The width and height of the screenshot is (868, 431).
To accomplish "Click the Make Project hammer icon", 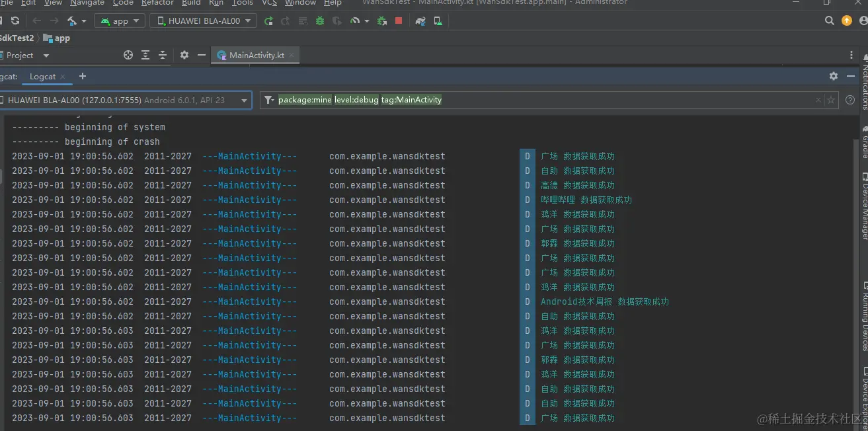I will 72,21.
